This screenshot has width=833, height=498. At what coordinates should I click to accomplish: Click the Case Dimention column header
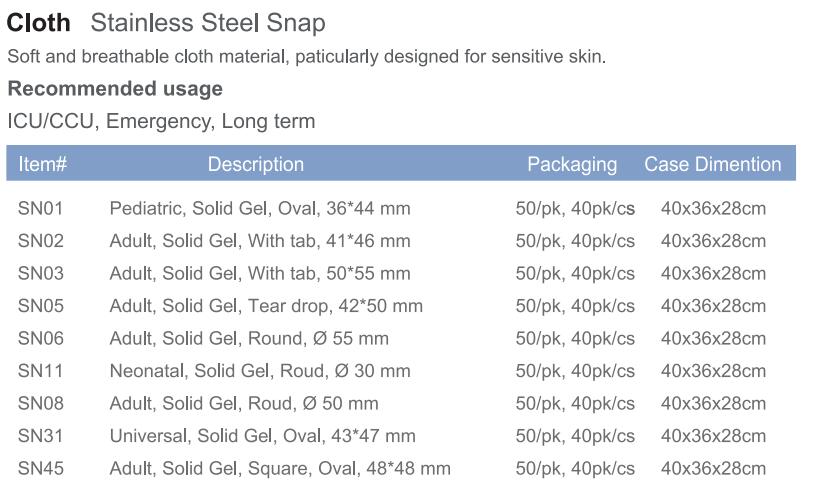(713, 164)
